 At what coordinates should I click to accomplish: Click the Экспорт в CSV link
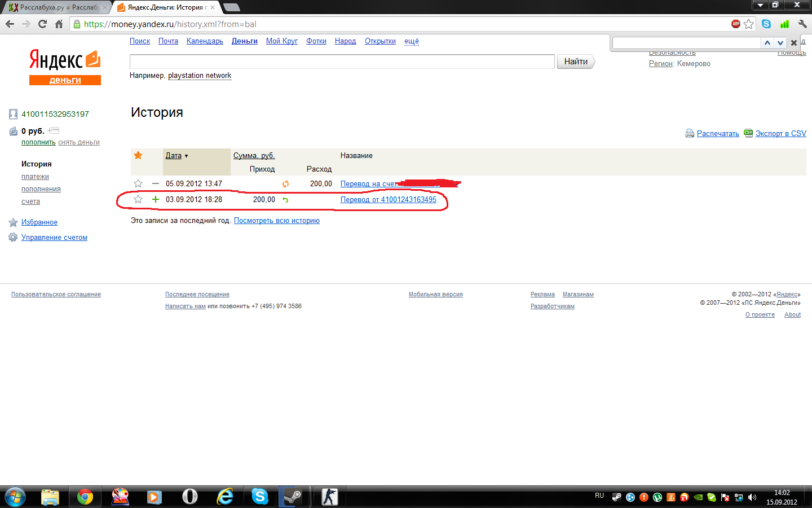781,134
